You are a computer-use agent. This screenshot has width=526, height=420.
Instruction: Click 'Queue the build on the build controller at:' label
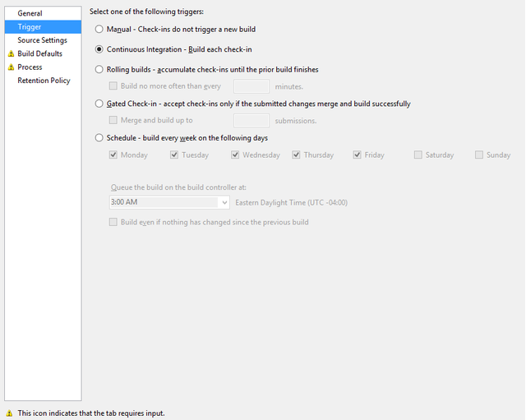click(x=178, y=187)
